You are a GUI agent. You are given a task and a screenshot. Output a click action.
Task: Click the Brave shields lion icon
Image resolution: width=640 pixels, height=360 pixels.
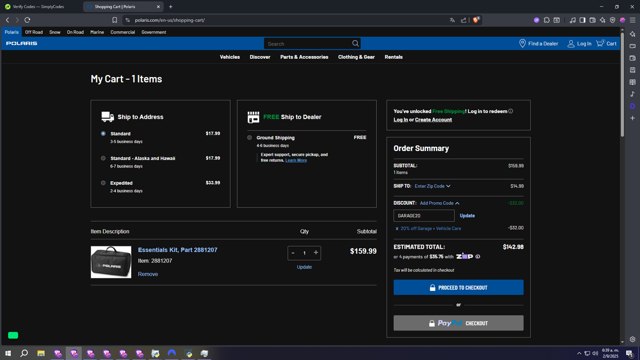click(476, 20)
